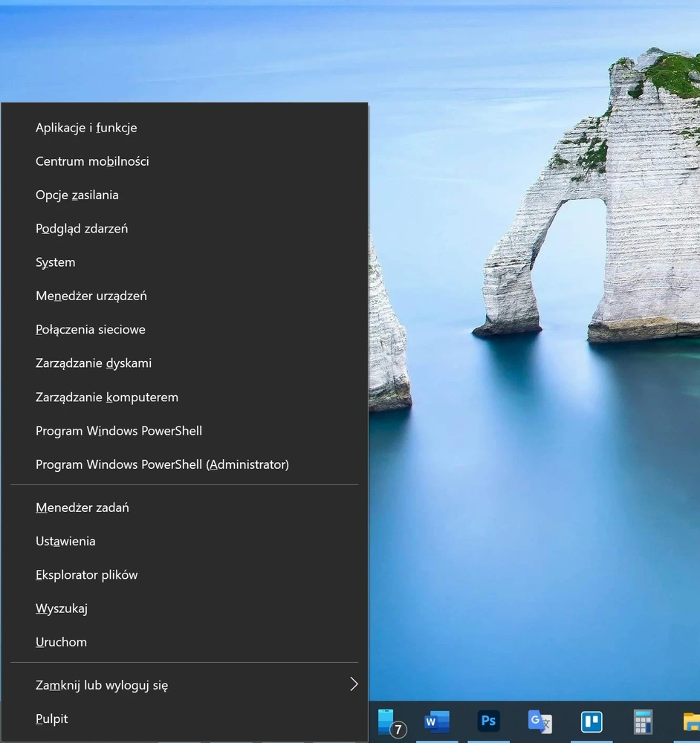This screenshot has width=700, height=743.
Task: Select Centrum mobilności menu entry
Action: [x=184, y=161]
